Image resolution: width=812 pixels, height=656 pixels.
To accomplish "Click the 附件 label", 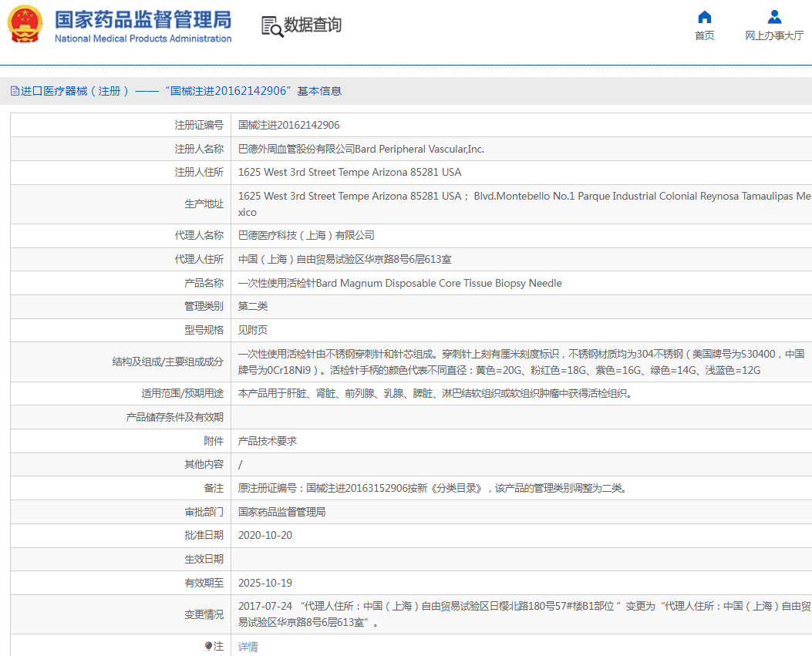I will click(214, 441).
